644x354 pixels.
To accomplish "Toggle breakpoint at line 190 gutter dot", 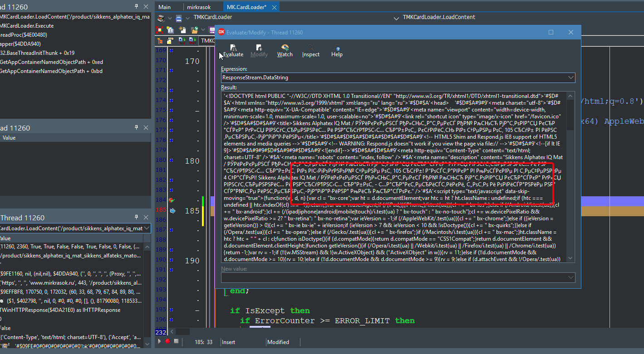I will tap(172, 260).
